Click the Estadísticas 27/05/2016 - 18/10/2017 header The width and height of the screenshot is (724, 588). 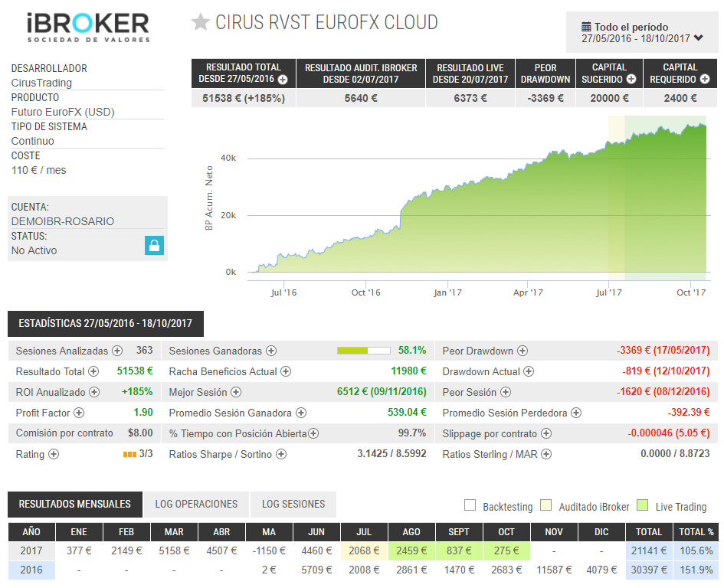tap(106, 324)
